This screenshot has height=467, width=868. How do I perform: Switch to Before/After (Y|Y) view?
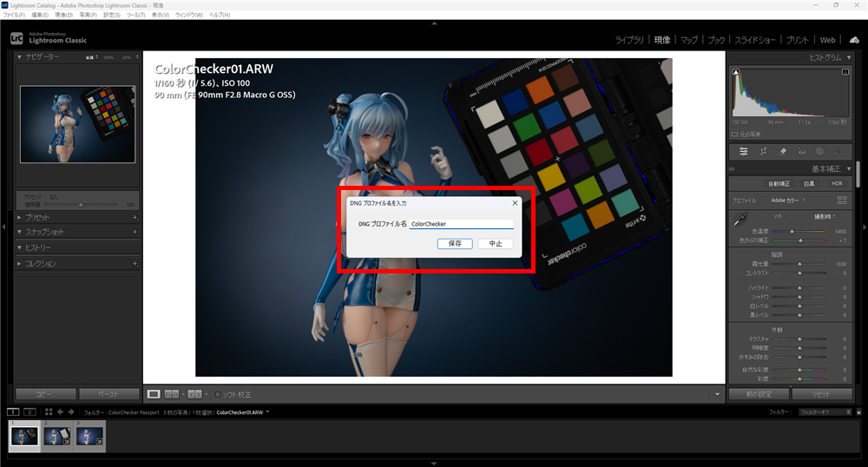point(194,394)
